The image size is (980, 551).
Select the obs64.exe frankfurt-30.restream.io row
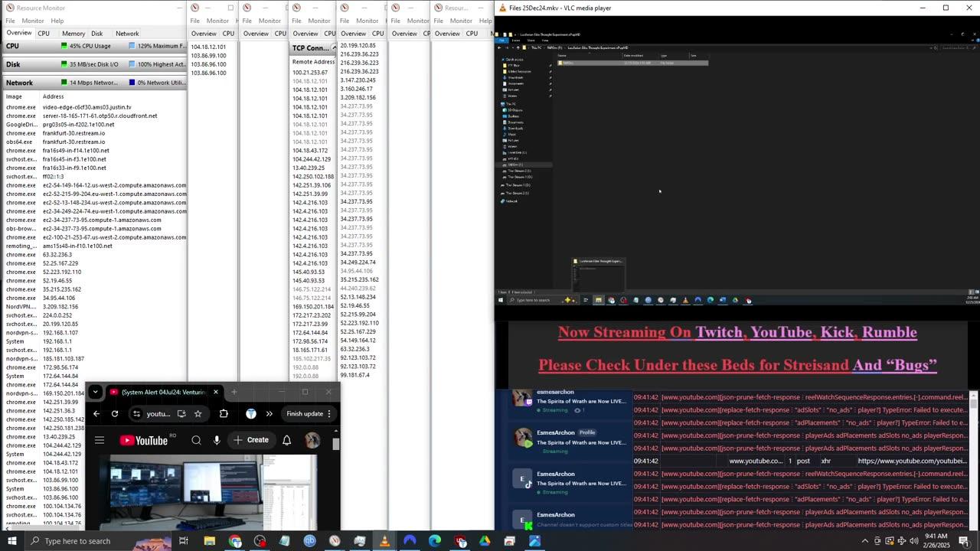95,142
